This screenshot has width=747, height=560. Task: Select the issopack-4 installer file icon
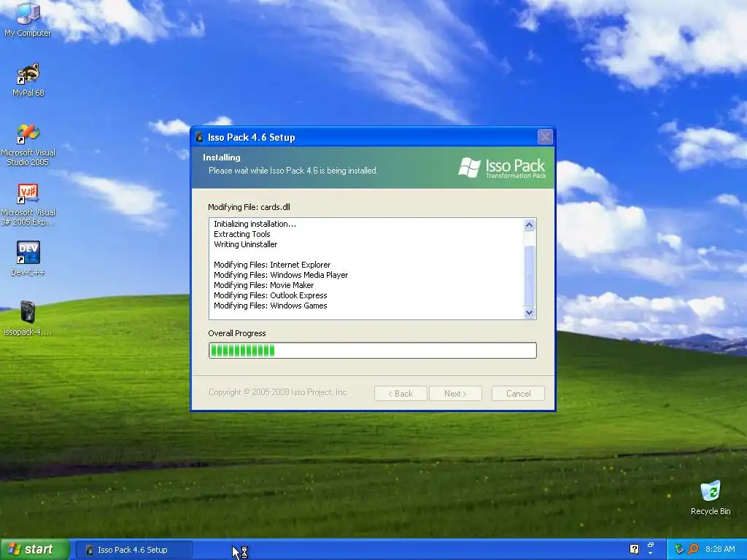[28, 318]
